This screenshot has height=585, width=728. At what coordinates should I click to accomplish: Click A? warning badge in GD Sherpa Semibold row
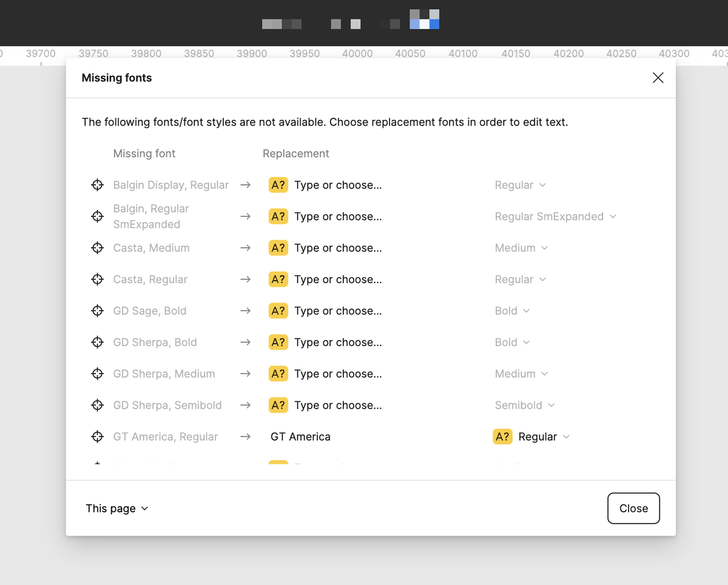pos(278,406)
